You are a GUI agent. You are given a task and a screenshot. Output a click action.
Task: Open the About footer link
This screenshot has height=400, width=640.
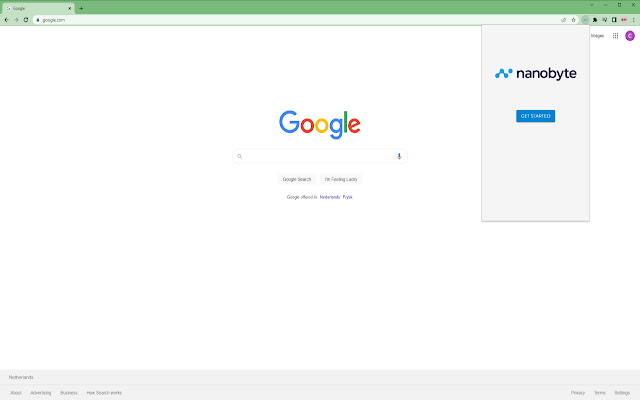pyautogui.click(x=16, y=393)
